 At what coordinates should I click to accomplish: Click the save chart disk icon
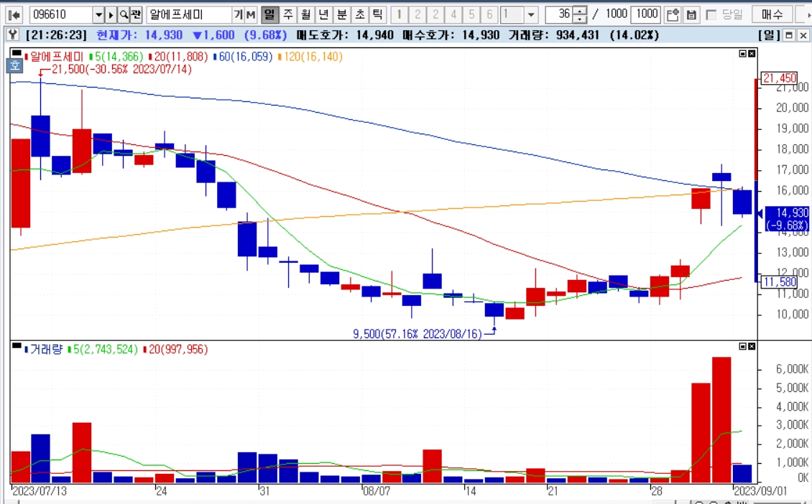click(691, 15)
